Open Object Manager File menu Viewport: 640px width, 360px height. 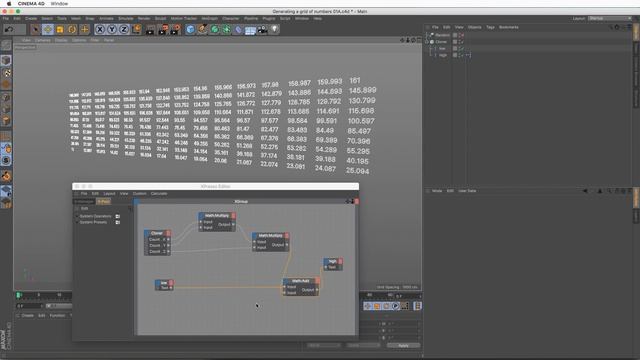coord(435,27)
